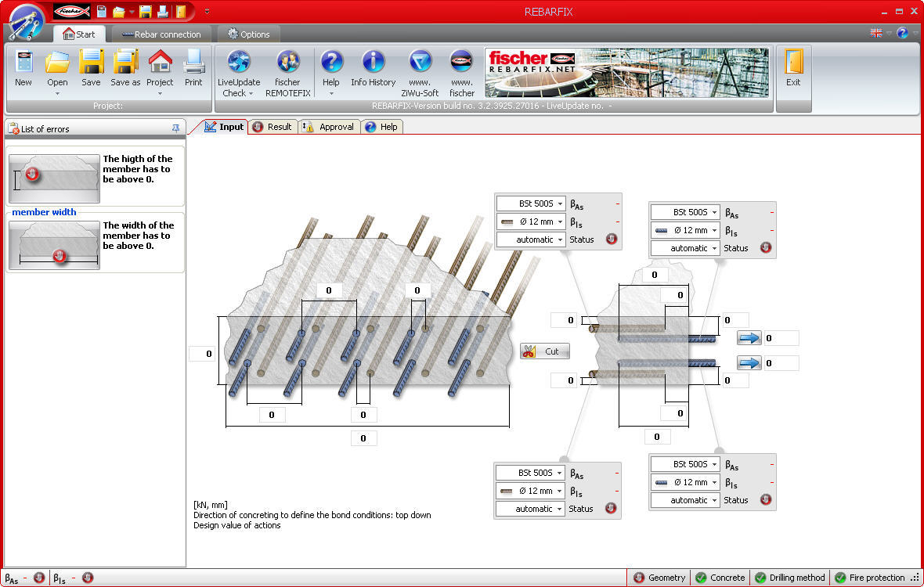Open top-right automatic dropdown
Image resolution: width=924 pixels, height=587 pixels.
point(685,248)
